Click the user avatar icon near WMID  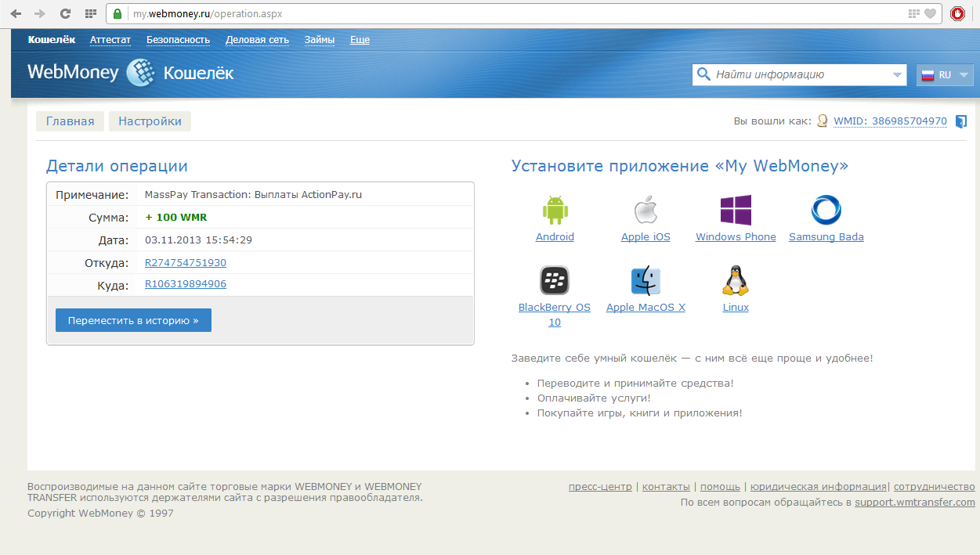(823, 121)
